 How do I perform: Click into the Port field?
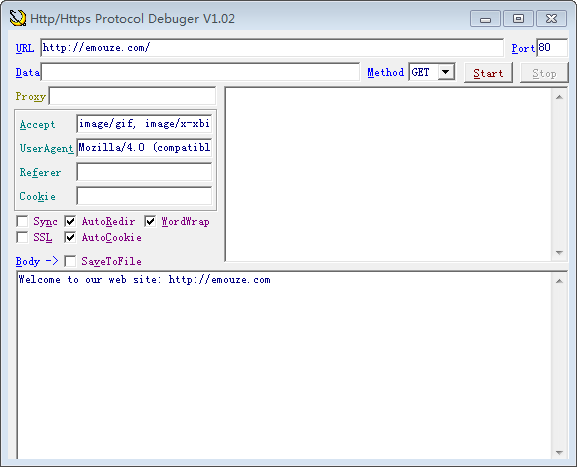coord(552,48)
